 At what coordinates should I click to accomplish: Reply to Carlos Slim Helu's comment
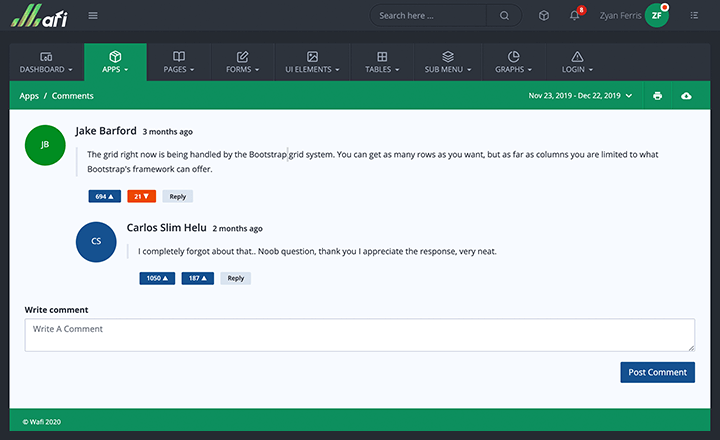click(x=235, y=278)
